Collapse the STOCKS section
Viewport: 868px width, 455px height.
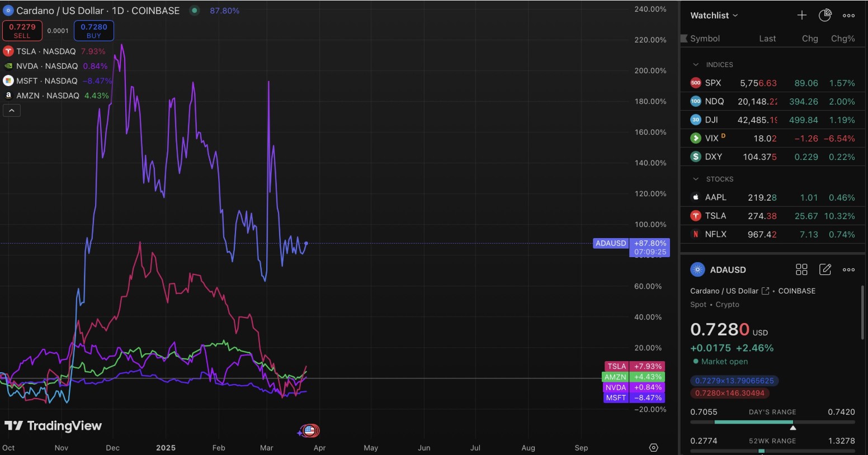(696, 179)
